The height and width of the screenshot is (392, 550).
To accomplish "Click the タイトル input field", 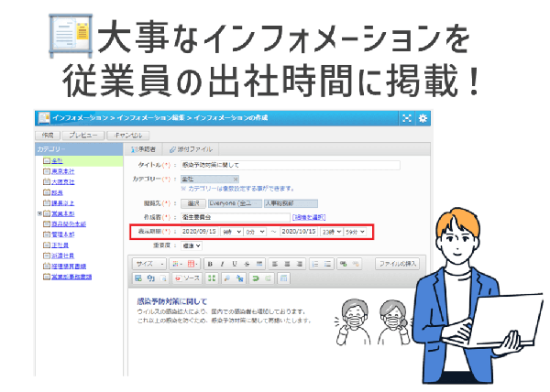I will [x=291, y=165].
